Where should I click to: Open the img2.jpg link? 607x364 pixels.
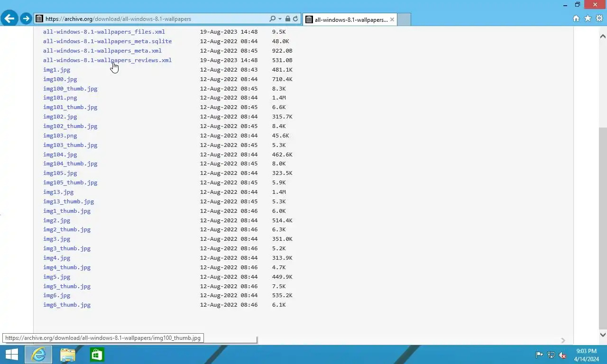56,220
